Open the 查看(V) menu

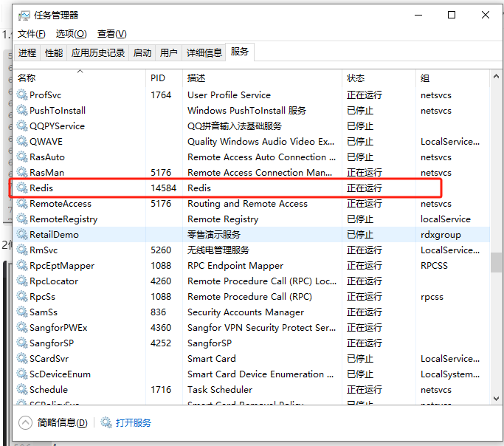[112, 33]
